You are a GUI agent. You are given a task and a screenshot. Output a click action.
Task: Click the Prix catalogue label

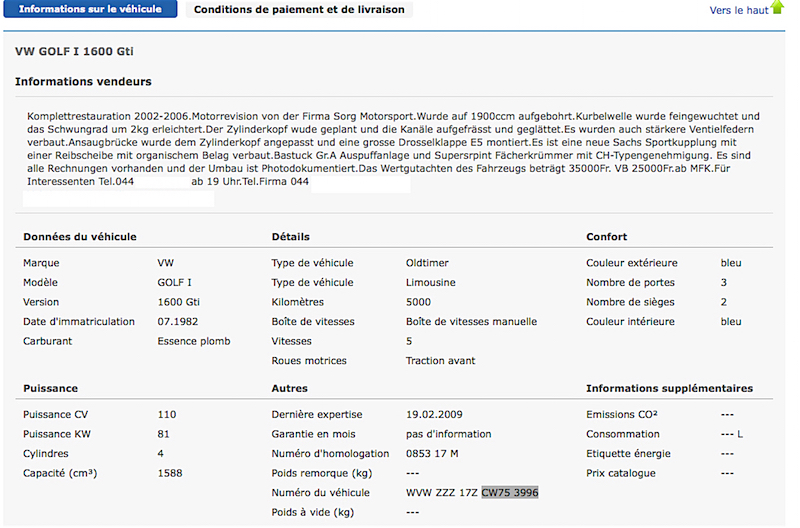pyautogui.click(x=620, y=473)
